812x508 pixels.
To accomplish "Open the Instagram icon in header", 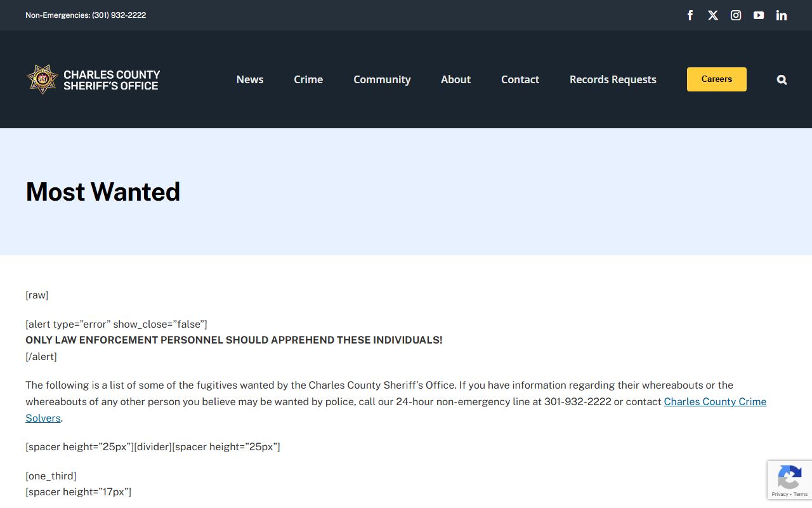I will pos(736,15).
